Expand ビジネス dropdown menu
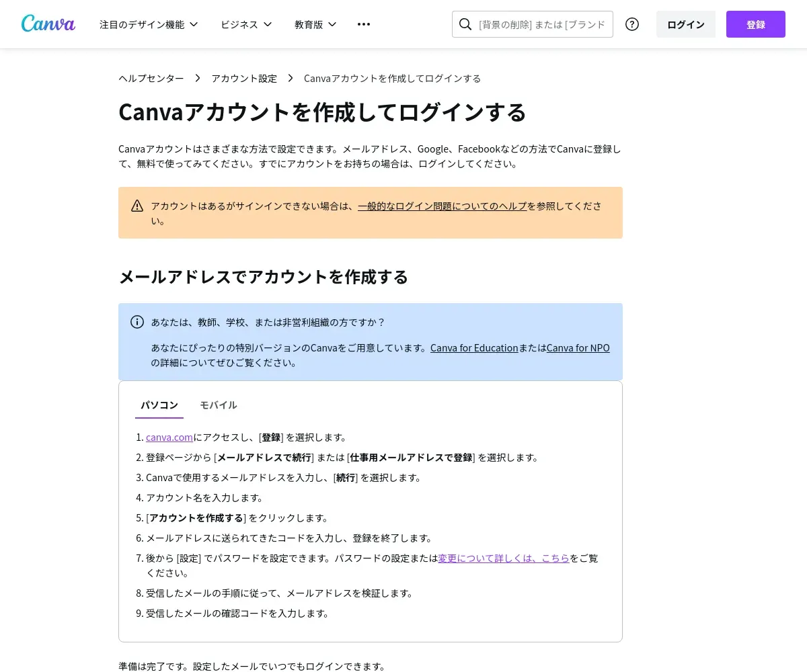This screenshot has height=672, width=807. coord(246,24)
